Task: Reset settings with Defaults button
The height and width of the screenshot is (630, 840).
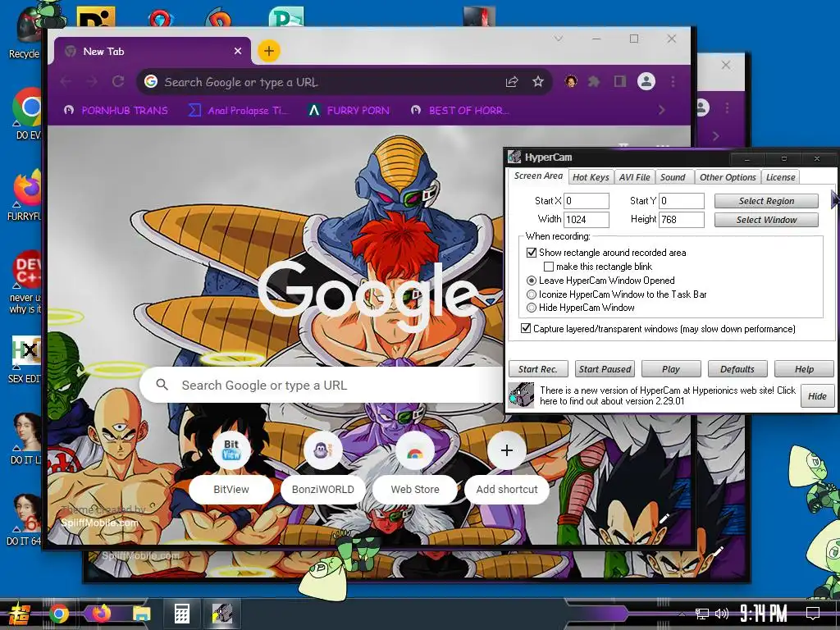Action: [737, 369]
